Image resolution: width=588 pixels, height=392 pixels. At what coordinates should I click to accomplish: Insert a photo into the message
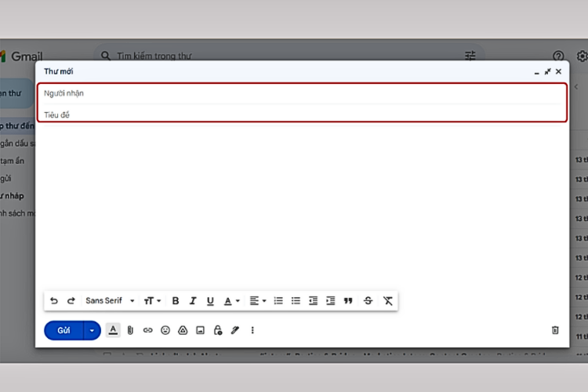[x=200, y=330]
